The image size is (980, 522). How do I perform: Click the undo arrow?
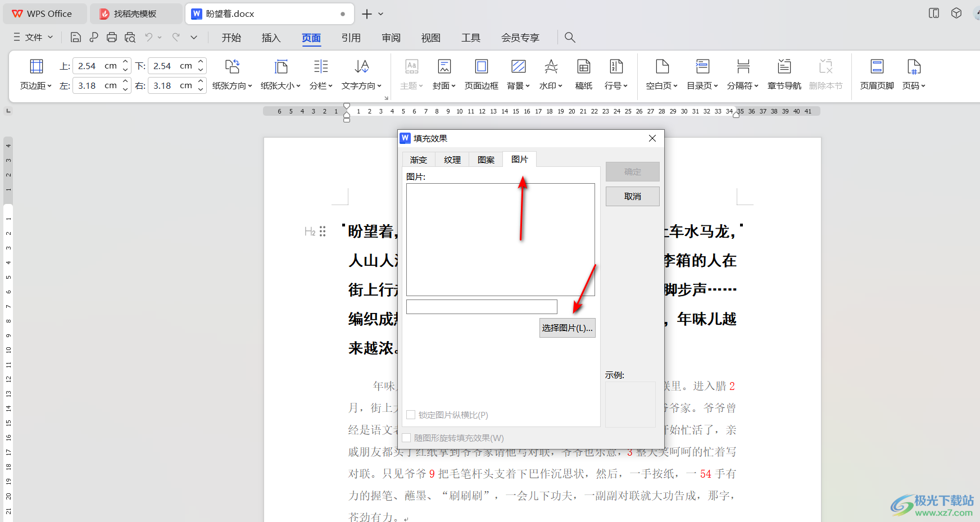[148, 37]
